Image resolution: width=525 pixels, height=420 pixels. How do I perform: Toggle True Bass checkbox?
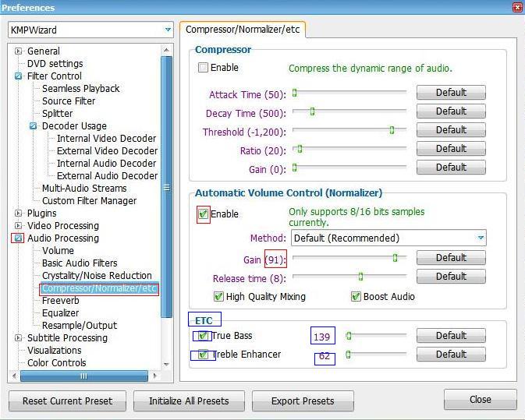[203, 335]
